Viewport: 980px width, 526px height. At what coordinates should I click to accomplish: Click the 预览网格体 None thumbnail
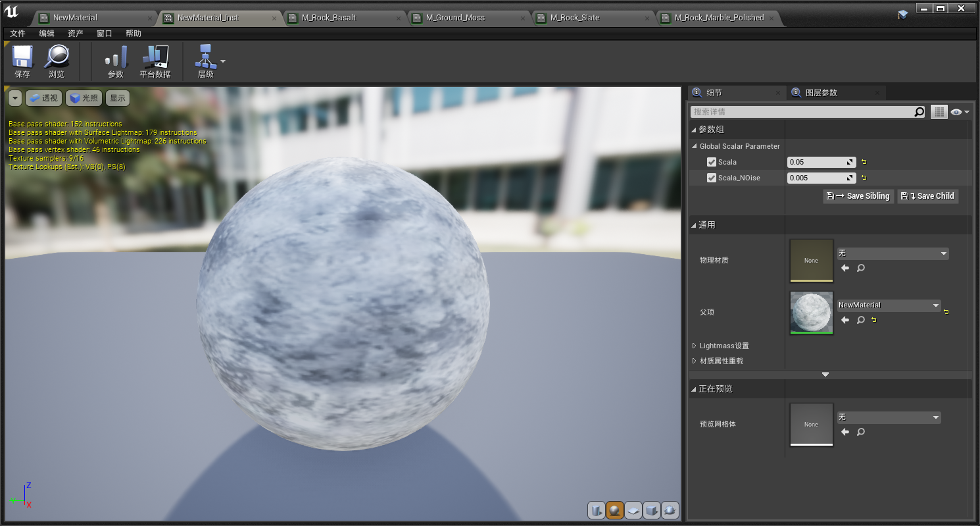811,425
